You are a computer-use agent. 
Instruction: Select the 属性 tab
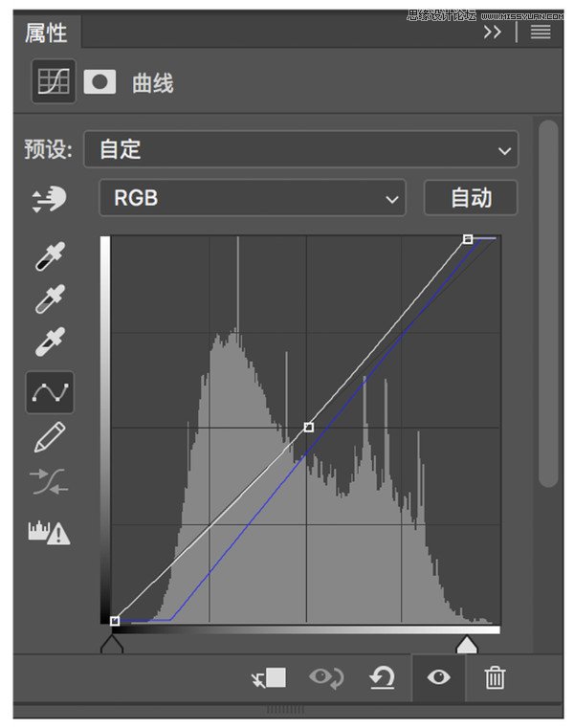coord(47,33)
